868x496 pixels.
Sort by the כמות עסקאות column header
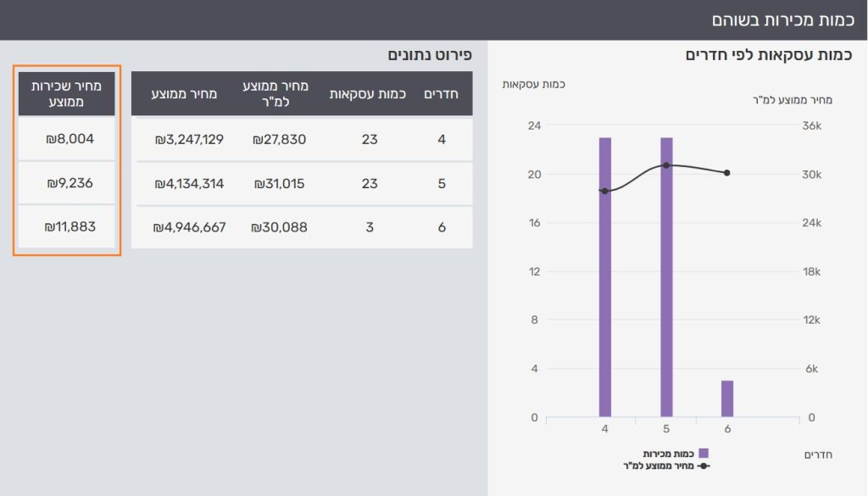(x=369, y=93)
